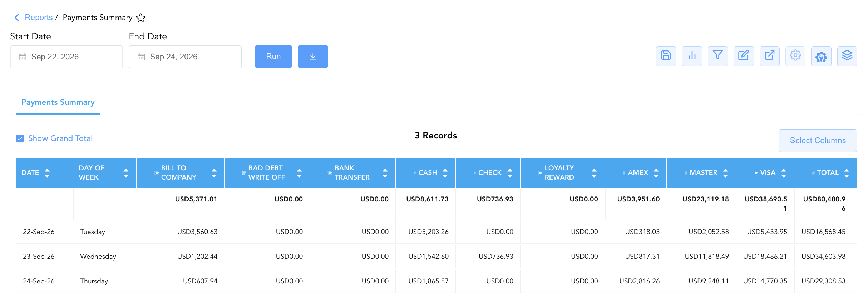The height and width of the screenshot is (297, 868).
Task: Click the back chevron beside Reports
Action: 17,18
